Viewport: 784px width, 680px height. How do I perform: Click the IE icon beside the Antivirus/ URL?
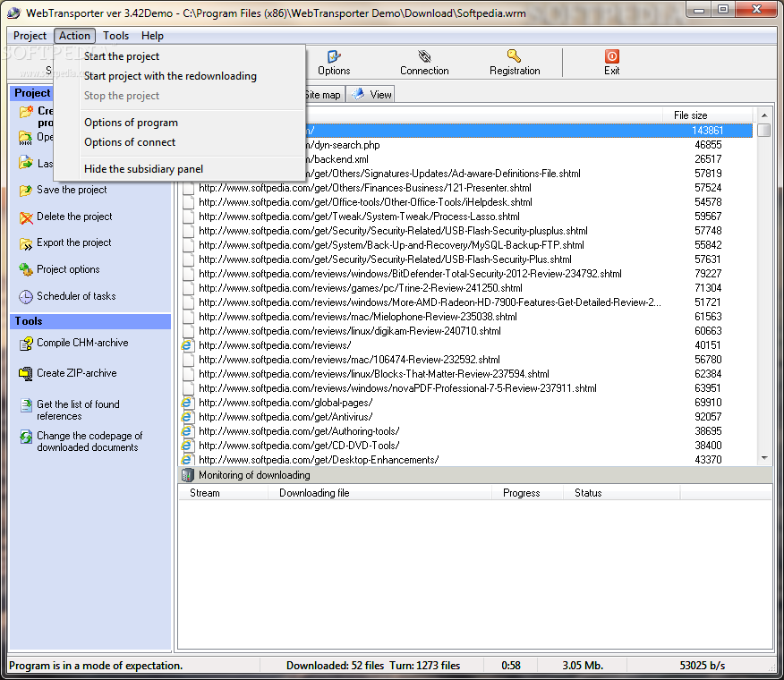(x=187, y=417)
